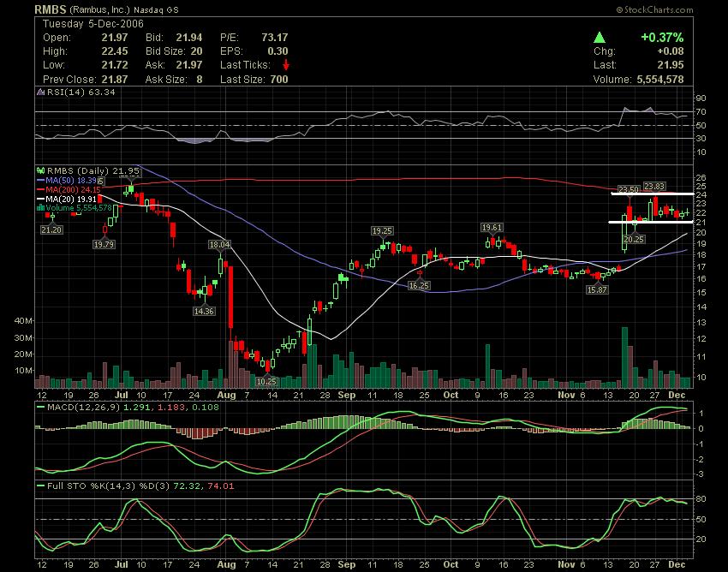Click the 19.25 price tag in September

pyautogui.click(x=382, y=230)
